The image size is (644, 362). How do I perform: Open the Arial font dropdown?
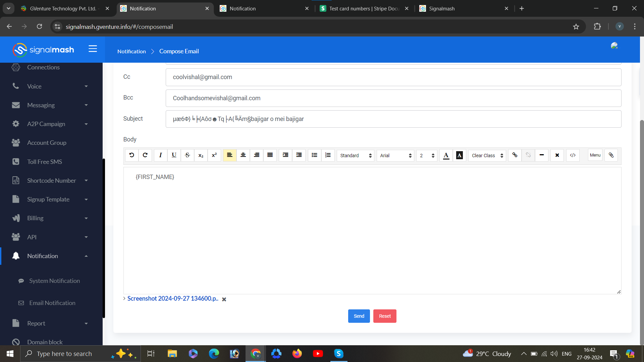click(x=395, y=156)
